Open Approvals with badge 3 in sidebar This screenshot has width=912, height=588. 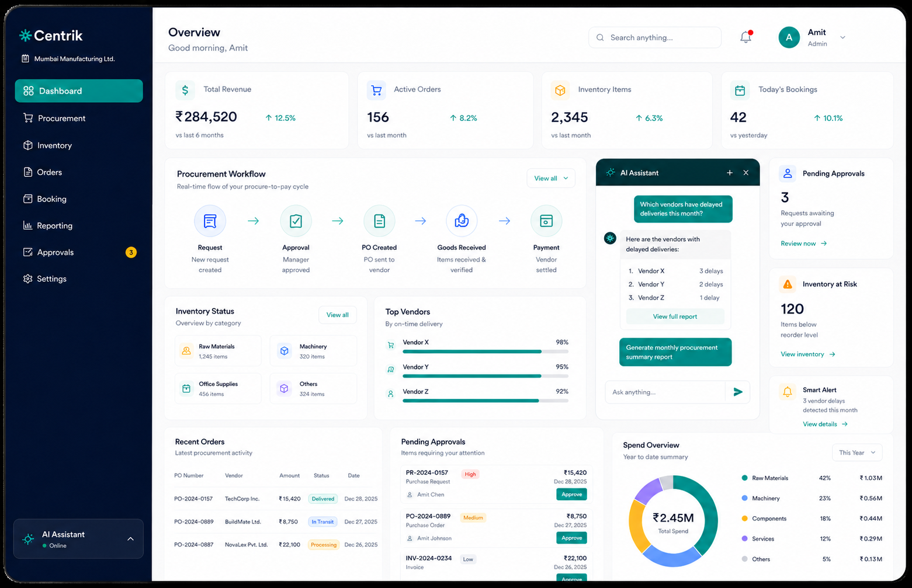pos(79,252)
